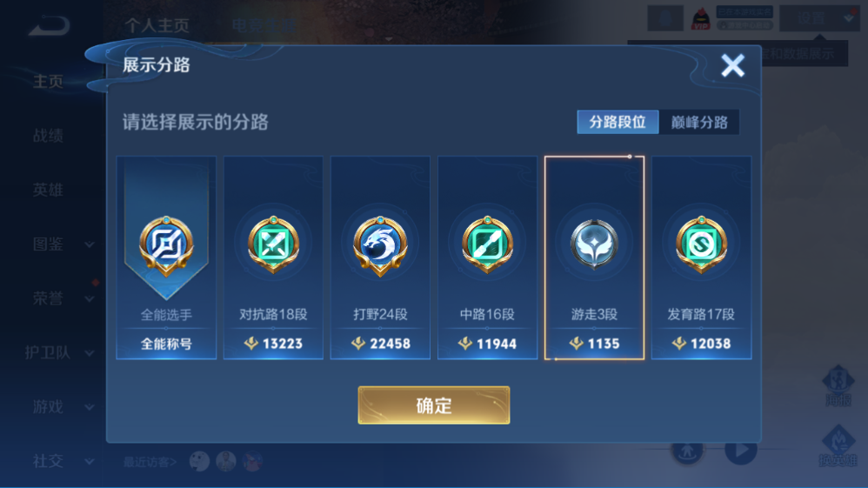Open the 最近访客 link
Image resolution: width=868 pixels, height=488 pixels.
click(x=150, y=461)
